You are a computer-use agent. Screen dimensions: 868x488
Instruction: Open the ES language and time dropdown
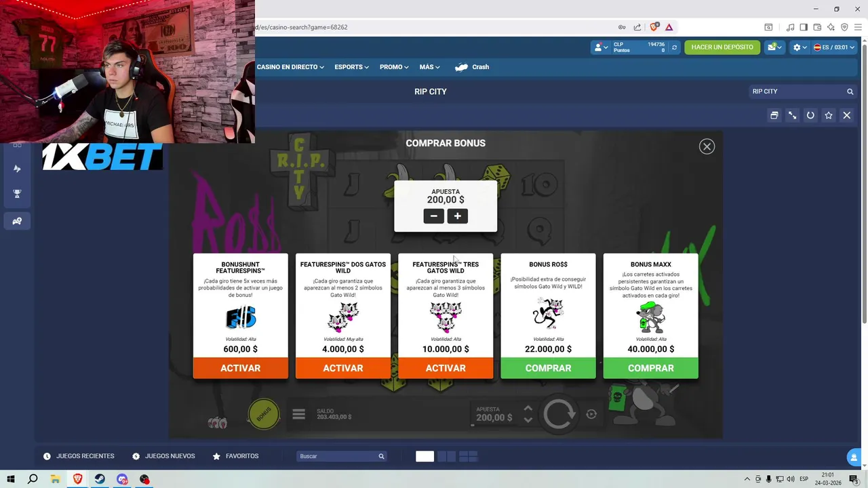(x=834, y=47)
